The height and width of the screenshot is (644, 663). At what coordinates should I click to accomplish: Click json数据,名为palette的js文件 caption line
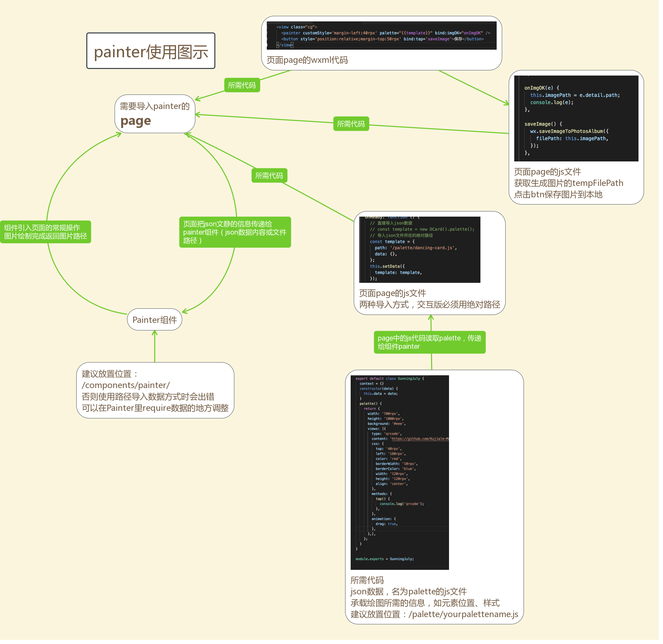pos(409,592)
